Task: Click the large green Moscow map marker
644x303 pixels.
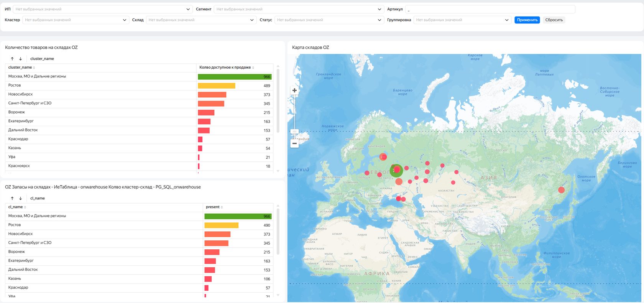Action: (396, 170)
